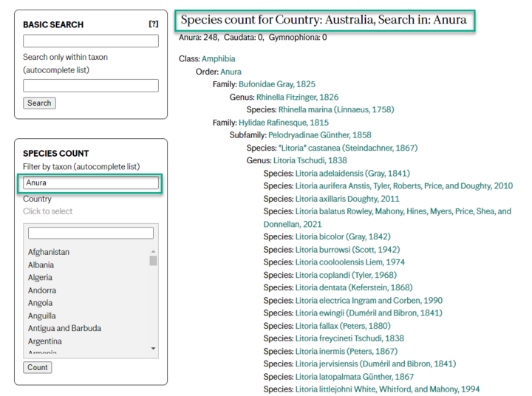Click the Anura taxon filter field
The height and width of the screenshot is (396, 532).
click(91, 182)
